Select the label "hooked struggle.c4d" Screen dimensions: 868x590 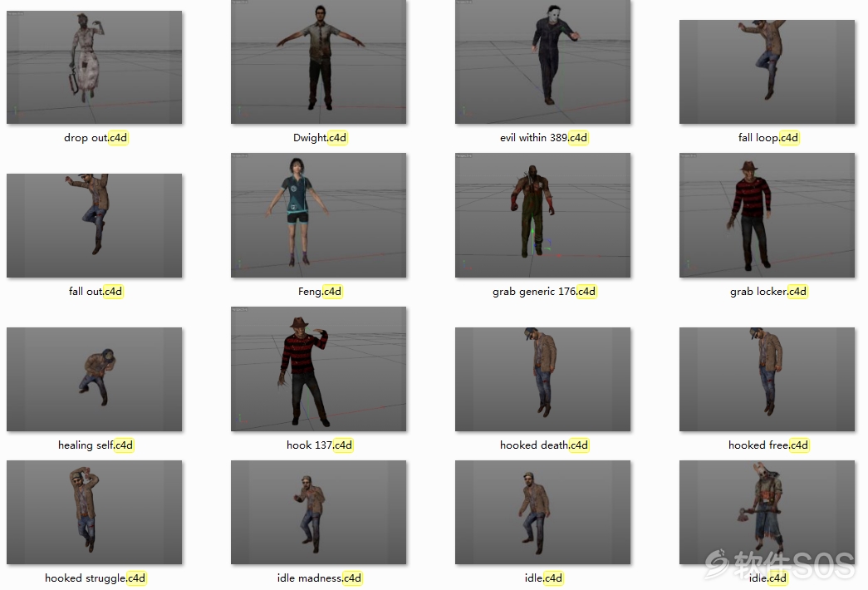(95, 578)
